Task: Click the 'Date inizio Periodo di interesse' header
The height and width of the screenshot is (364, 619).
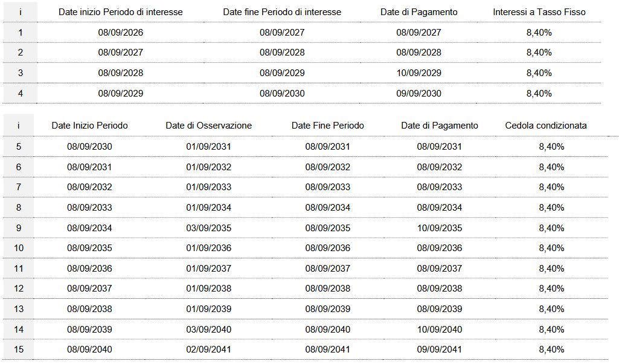Action: coord(120,12)
